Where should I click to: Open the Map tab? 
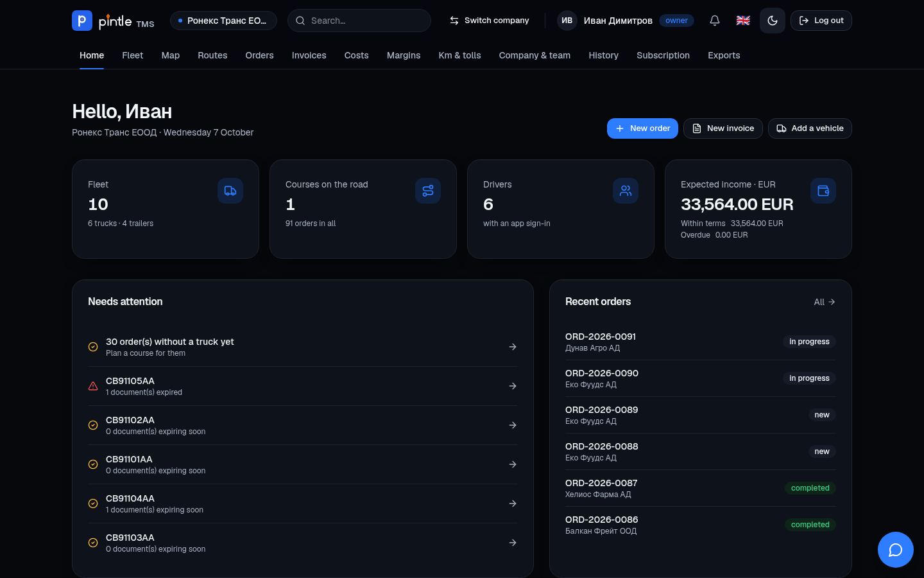[x=171, y=55]
